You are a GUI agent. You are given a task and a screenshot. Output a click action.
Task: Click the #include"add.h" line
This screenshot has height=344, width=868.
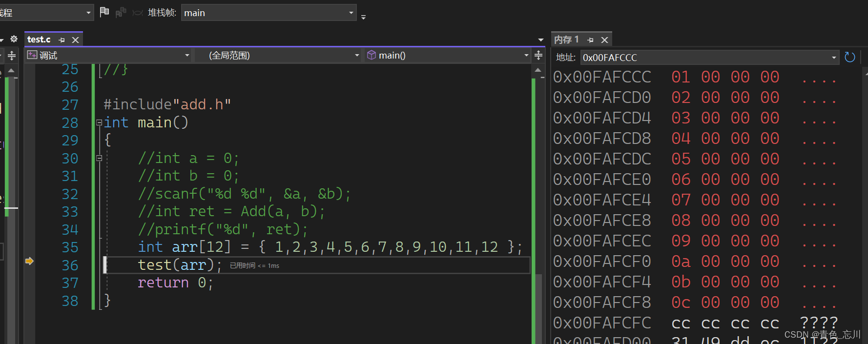(167, 104)
